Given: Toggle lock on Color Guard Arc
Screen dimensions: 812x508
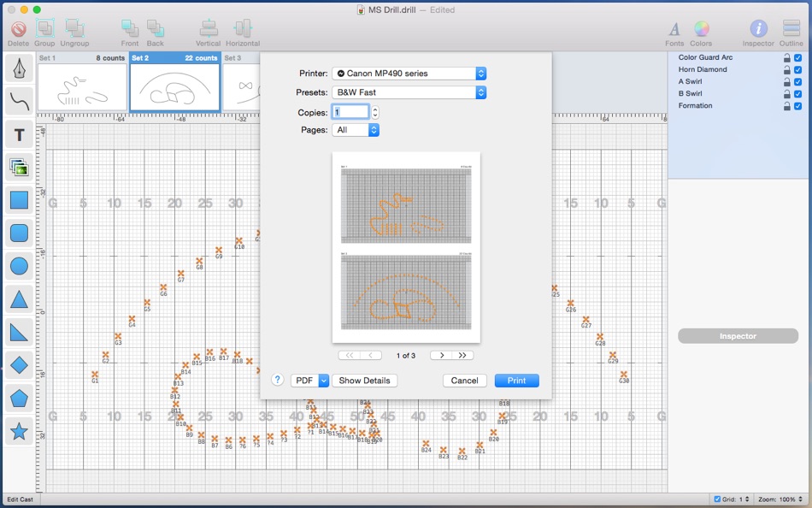Looking at the screenshot, I should click(x=786, y=57).
